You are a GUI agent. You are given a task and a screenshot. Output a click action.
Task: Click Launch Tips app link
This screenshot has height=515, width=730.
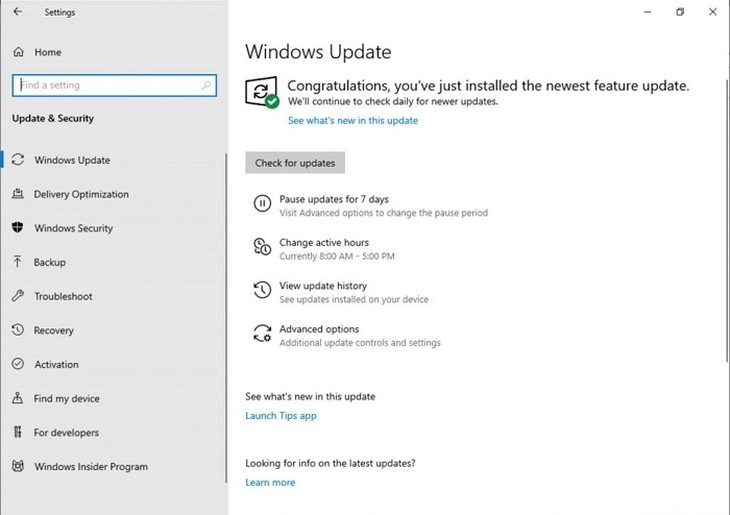(x=281, y=415)
